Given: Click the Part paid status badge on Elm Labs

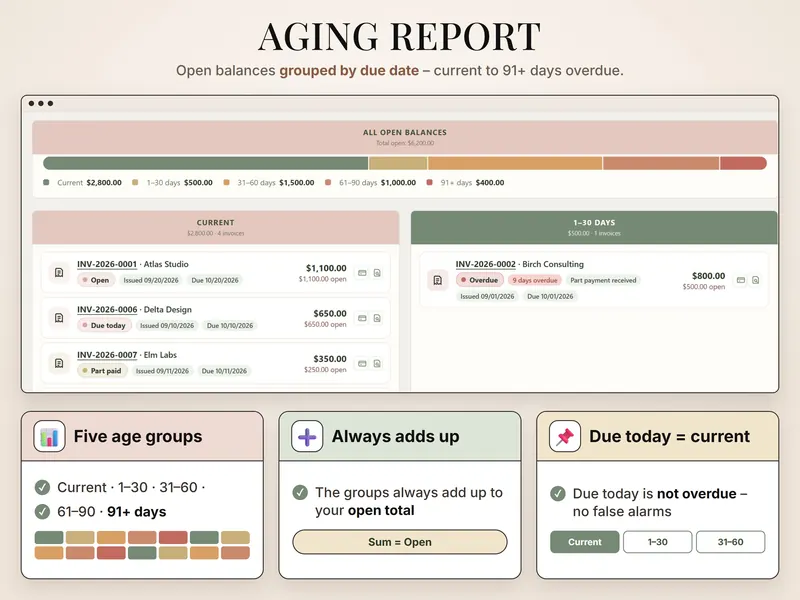Looking at the screenshot, I should click(102, 371).
